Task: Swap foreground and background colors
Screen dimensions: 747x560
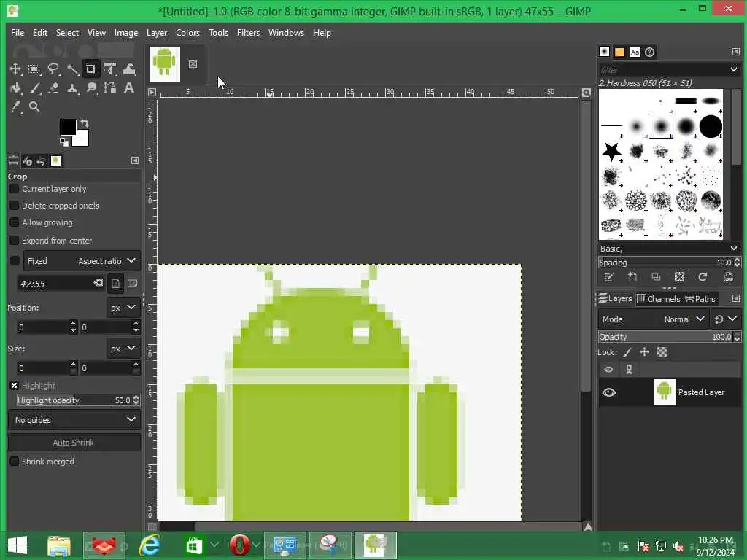Action: click(x=85, y=123)
